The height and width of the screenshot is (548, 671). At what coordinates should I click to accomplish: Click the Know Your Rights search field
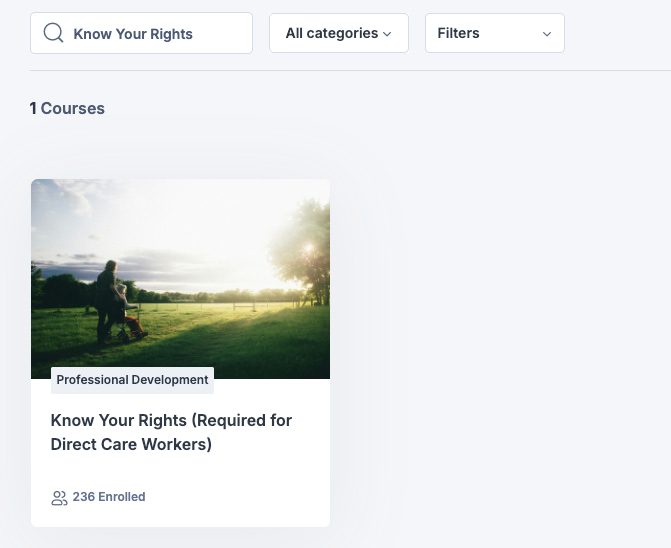tap(141, 33)
